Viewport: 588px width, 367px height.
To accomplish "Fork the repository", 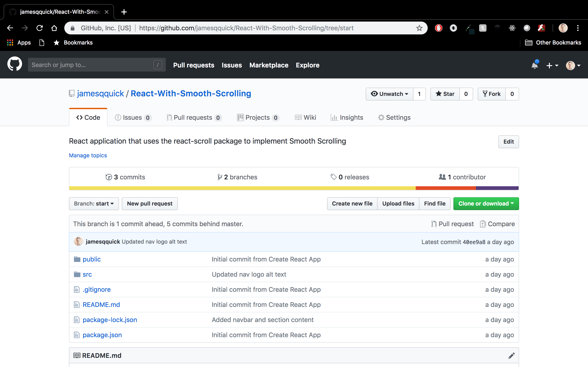I will [492, 94].
